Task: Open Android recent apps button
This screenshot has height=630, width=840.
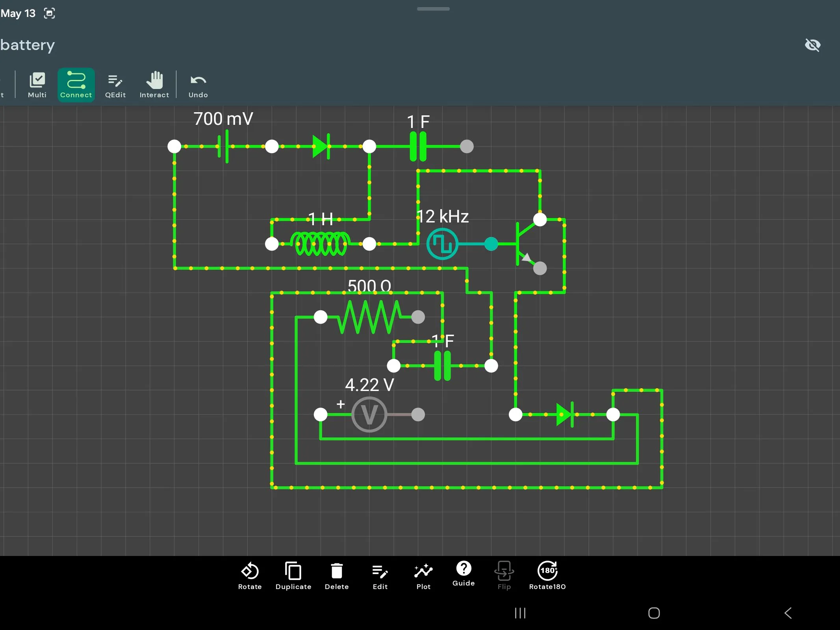Action: tap(520, 613)
